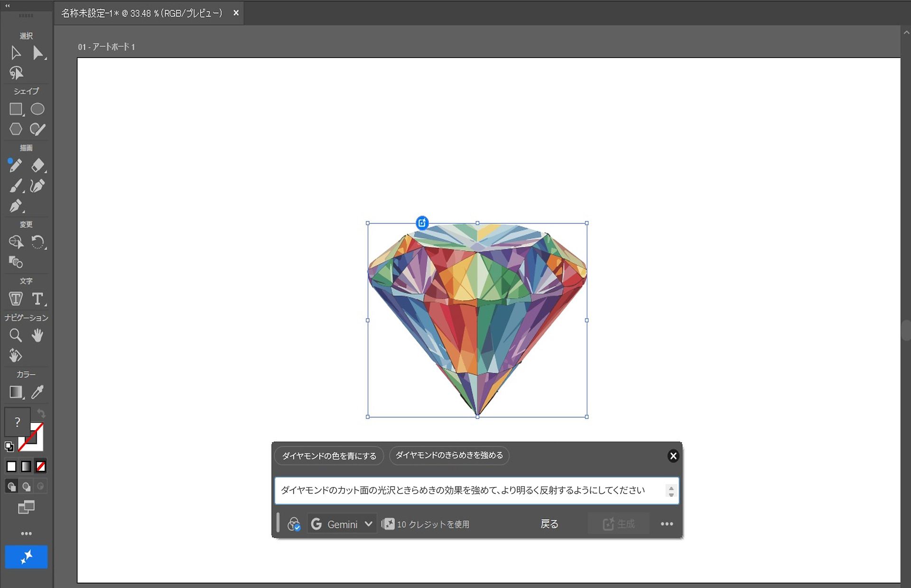Choose suggestion ダイヤモンドの色を青にする

click(x=329, y=456)
